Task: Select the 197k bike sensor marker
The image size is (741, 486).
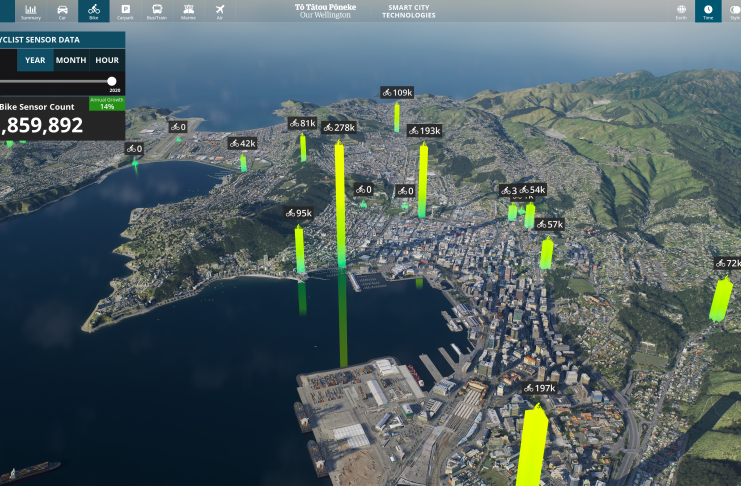Action: point(539,388)
